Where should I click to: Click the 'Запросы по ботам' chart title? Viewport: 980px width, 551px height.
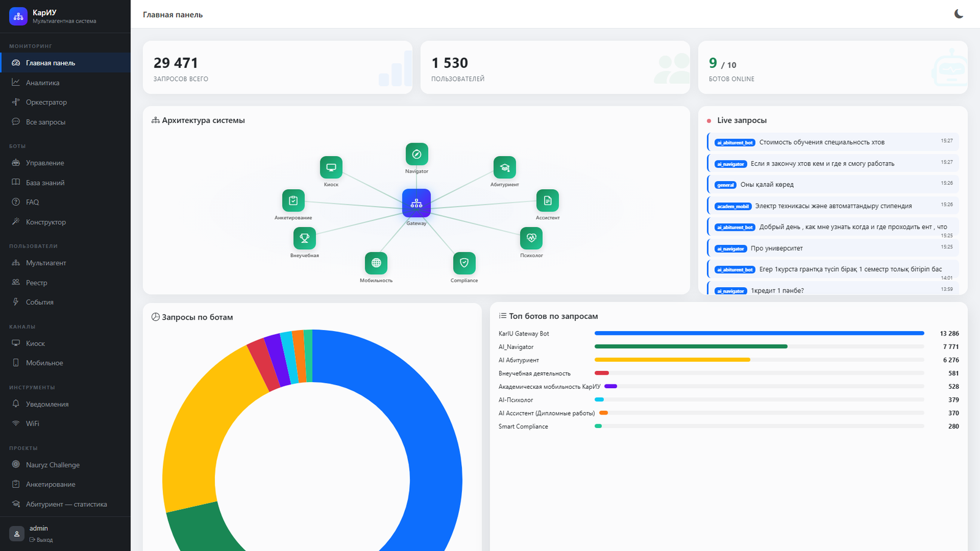(x=197, y=317)
